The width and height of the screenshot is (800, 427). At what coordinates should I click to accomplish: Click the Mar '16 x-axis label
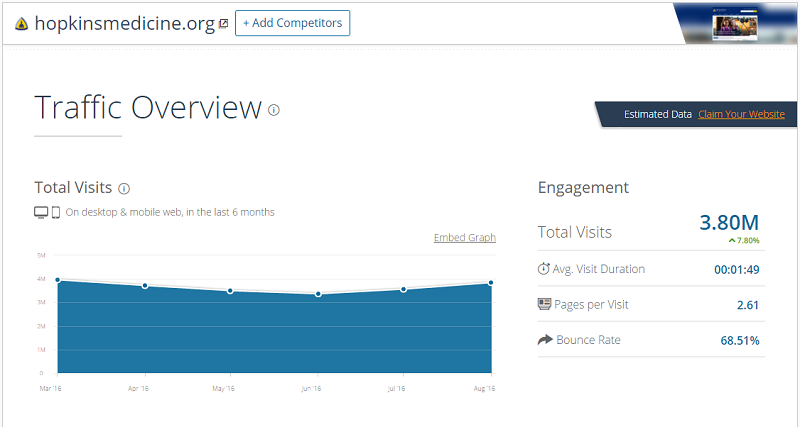(x=51, y=389)
